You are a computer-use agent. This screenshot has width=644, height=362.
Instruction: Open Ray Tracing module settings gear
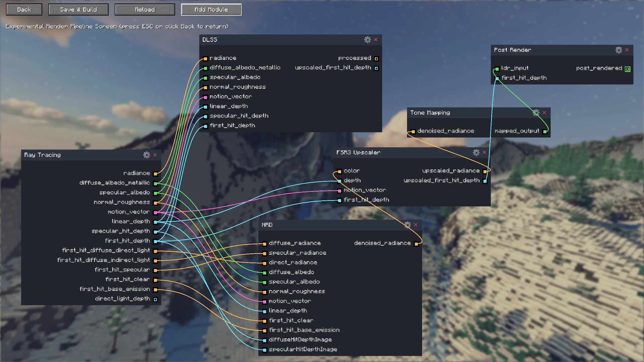pos(147,155)
